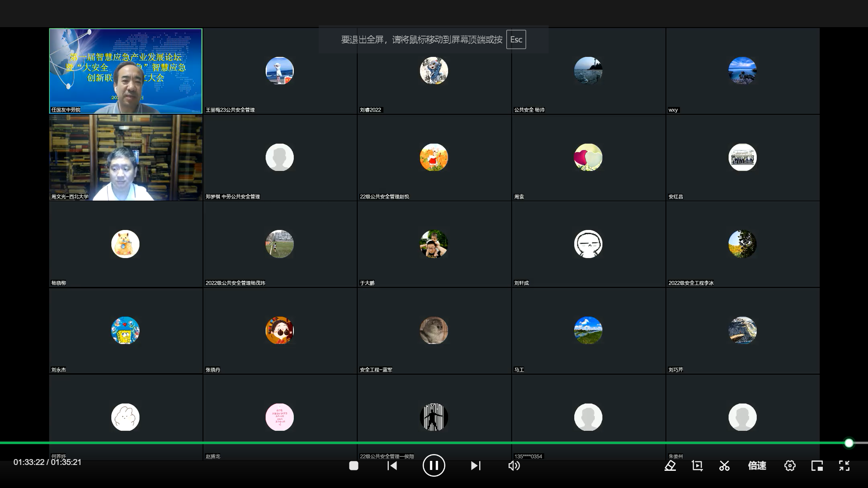This screenshot has height=488, width=868.
Task: Mute the volume speaker icon
Action: (x=514, y=466)
